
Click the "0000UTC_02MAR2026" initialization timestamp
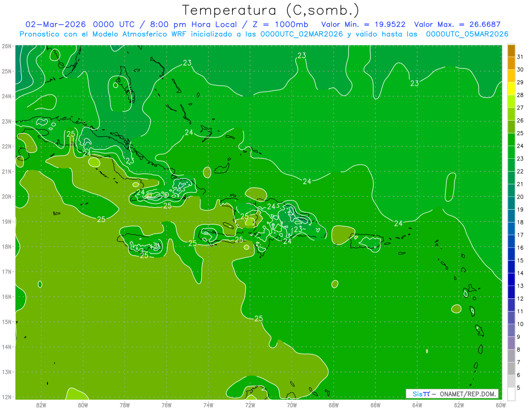click(x=301, y=34)
